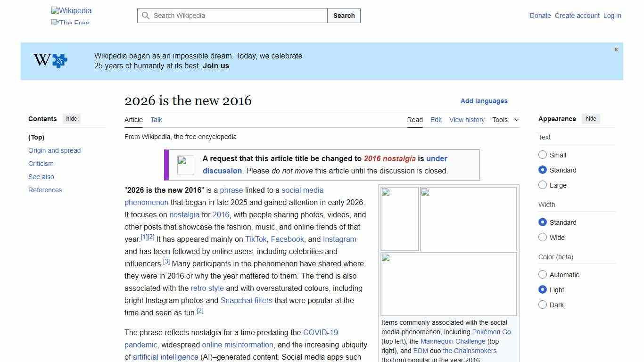Expand the Tools dropdown
The image size is (644, 362).
click(505, 120)
